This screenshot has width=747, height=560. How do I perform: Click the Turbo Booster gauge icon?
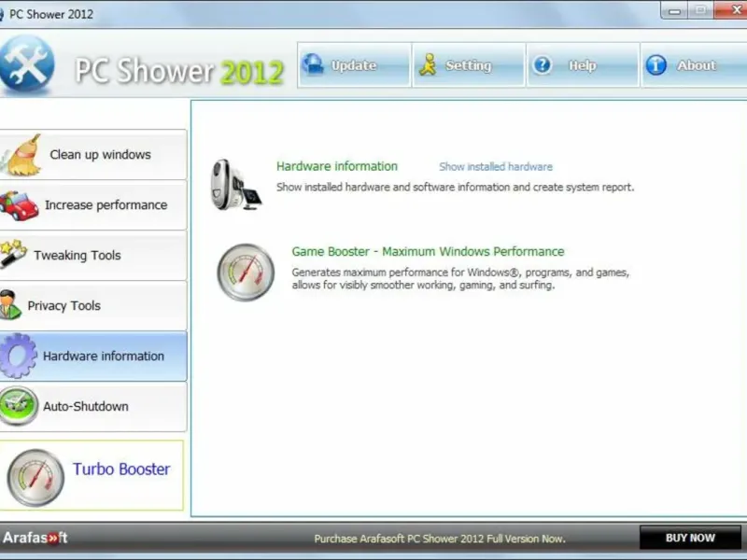pos(35,478)
